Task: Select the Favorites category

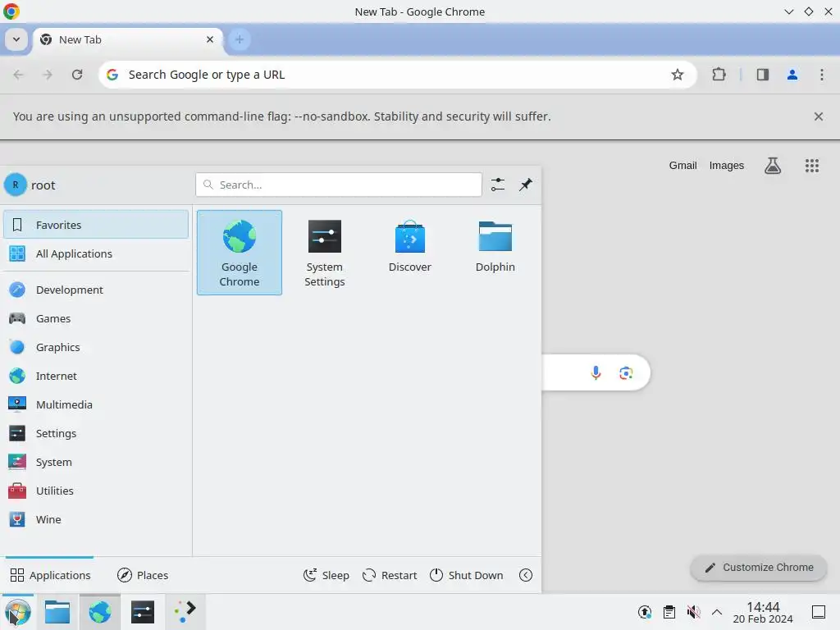Action: click(x=96, y=225)
